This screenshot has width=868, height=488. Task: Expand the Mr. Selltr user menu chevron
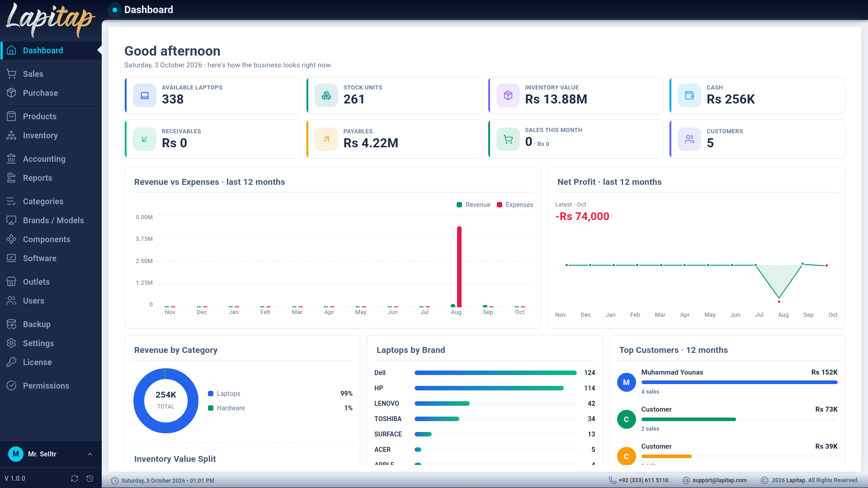click(x=90, y=454)
